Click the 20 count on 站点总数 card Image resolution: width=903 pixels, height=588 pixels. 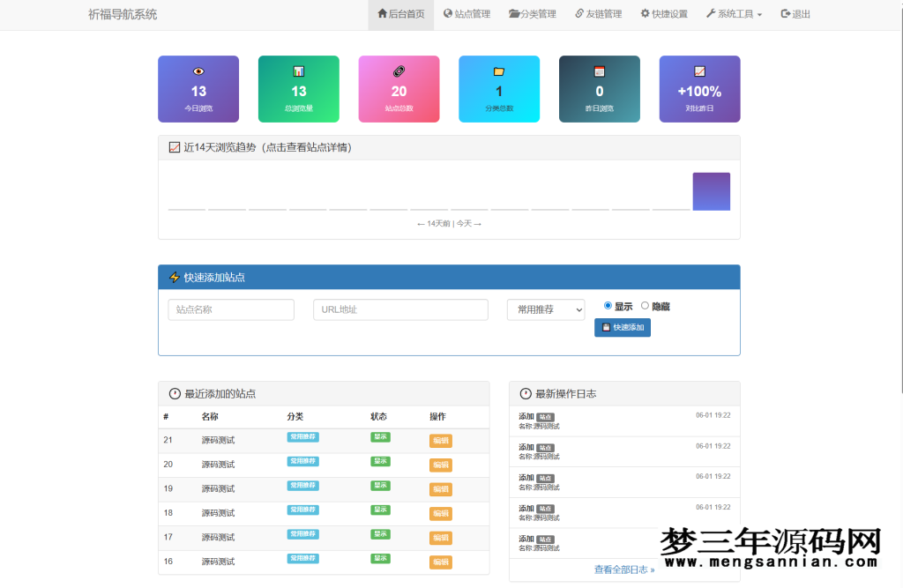[399, 91]
